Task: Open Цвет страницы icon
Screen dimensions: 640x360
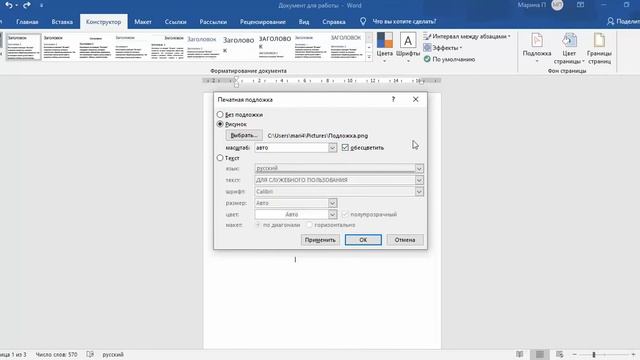Action: [569, 41]
